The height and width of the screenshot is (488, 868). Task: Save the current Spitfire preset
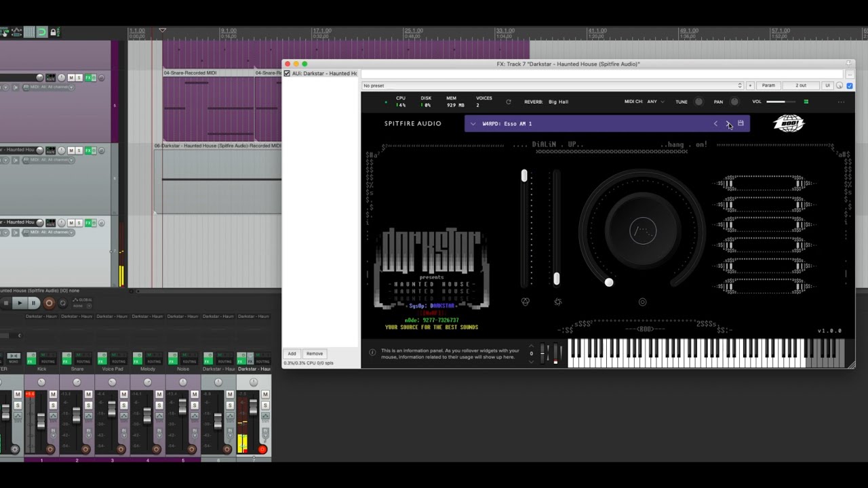point(741,123)
